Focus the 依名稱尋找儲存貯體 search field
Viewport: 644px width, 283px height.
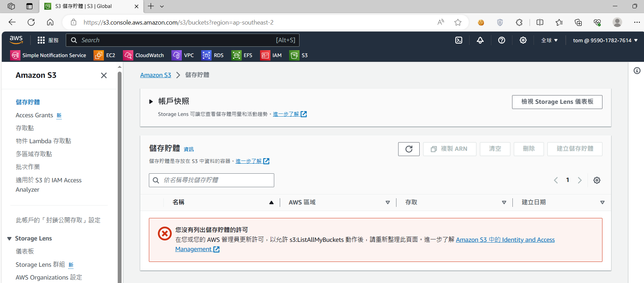point(212,180)
